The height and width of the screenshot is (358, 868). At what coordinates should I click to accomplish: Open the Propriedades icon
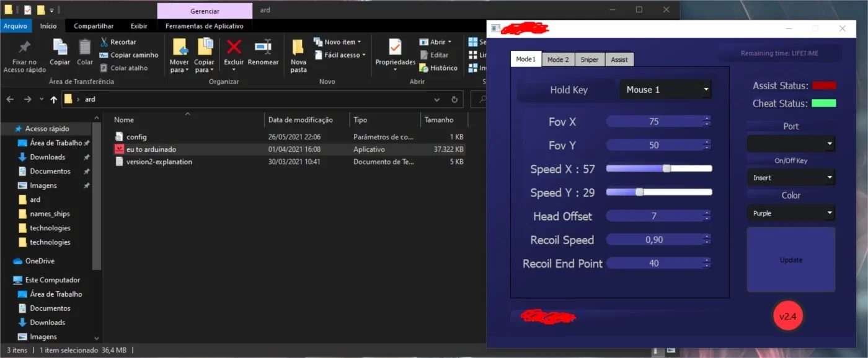pos(395,47)
